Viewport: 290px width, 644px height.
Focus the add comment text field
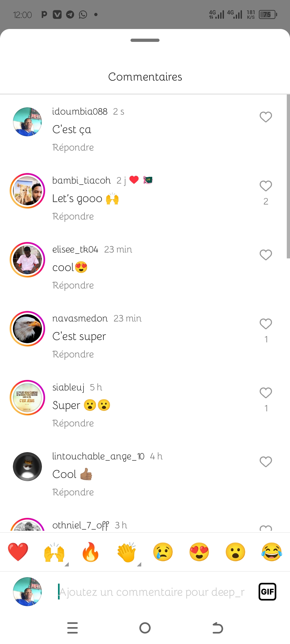pos(152,592)
